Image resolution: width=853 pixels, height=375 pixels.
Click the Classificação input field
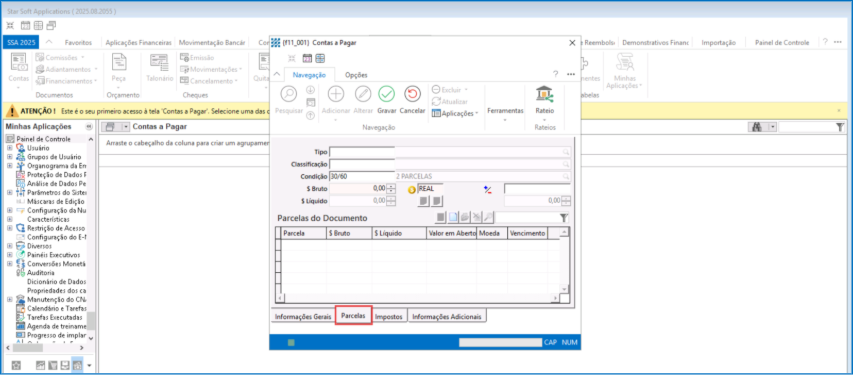point(362,164)
